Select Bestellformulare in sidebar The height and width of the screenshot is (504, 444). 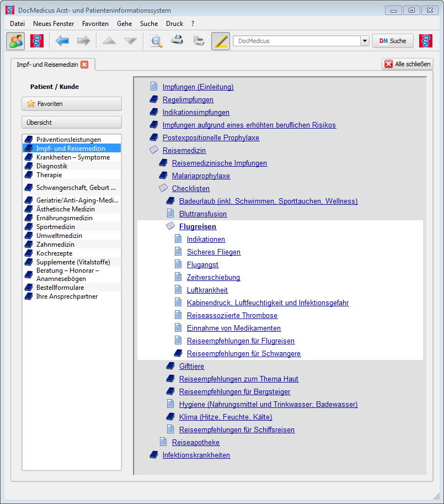[72, 288]
